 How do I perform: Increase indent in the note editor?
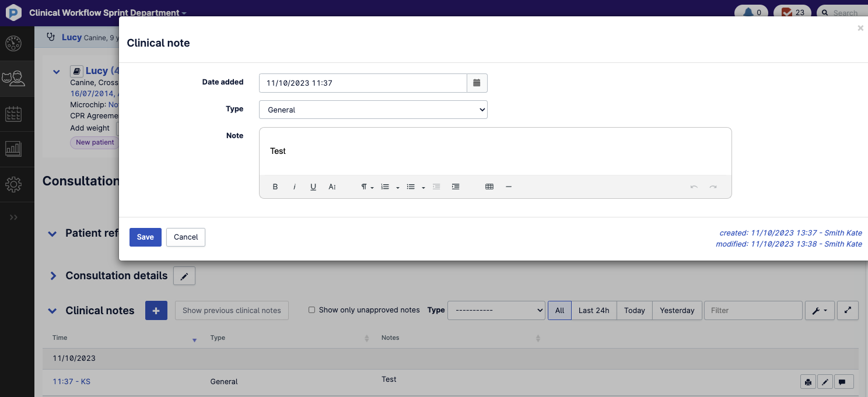point(456,187)
